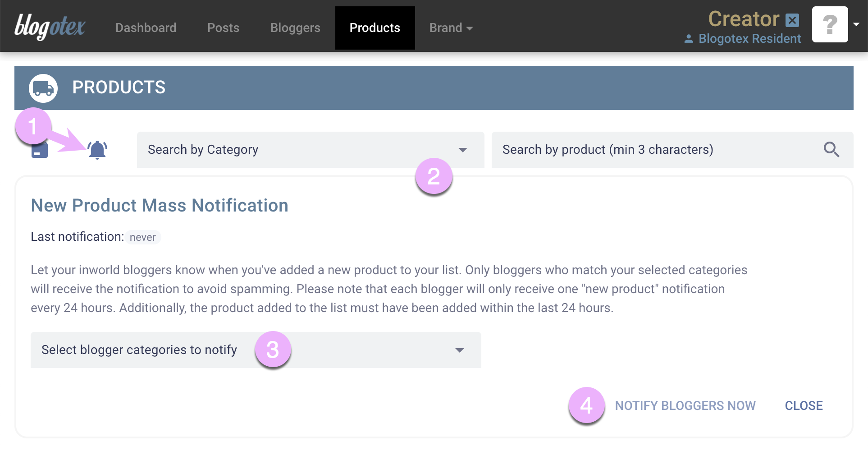Image resolution: width=868 pixels, height=451 pixels.
Task: Open the caret menu beside the help icon
Action: coord(857,24)
